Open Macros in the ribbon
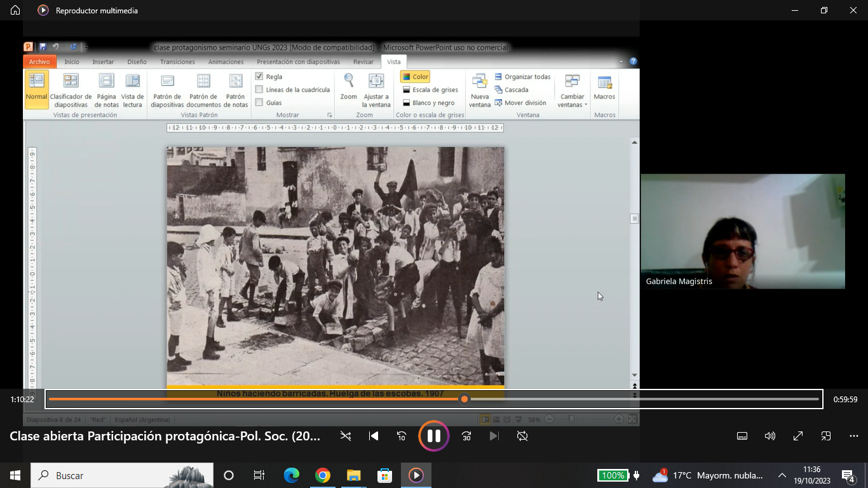 click(604, 88)
